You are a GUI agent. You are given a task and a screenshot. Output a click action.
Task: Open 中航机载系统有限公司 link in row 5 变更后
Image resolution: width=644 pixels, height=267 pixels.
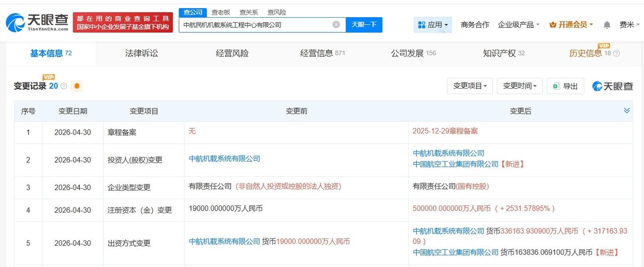pos(448,231)
